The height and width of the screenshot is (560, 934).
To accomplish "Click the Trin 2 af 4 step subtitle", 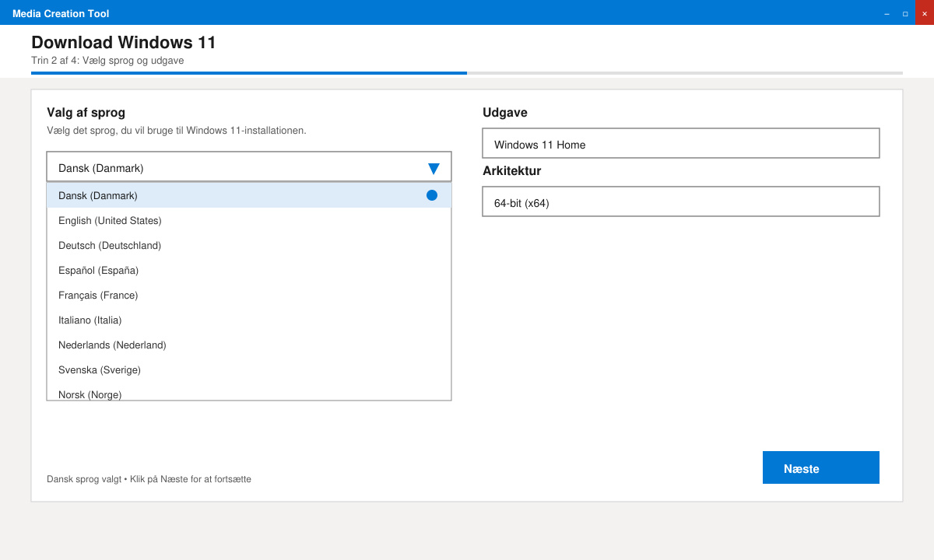I will click(107, 61).
